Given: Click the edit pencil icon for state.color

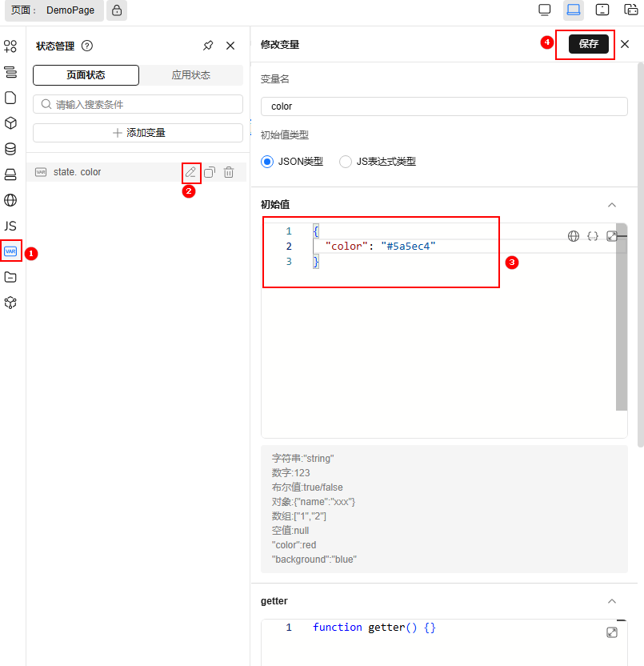Looking at the screenshot, I should click(190, 172).
